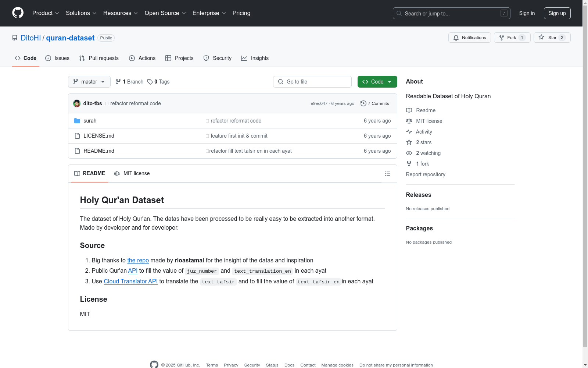The height and width of the screenshot is (368, 588).
Task: Follow 'the repo' link in Source
Action: click(138, 260)
